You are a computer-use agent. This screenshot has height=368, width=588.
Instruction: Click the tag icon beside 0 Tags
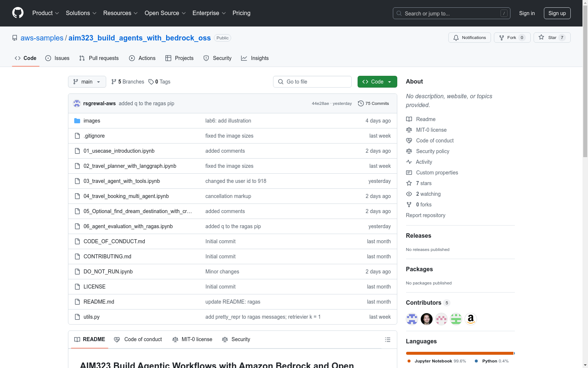click(x=151, y=82)
